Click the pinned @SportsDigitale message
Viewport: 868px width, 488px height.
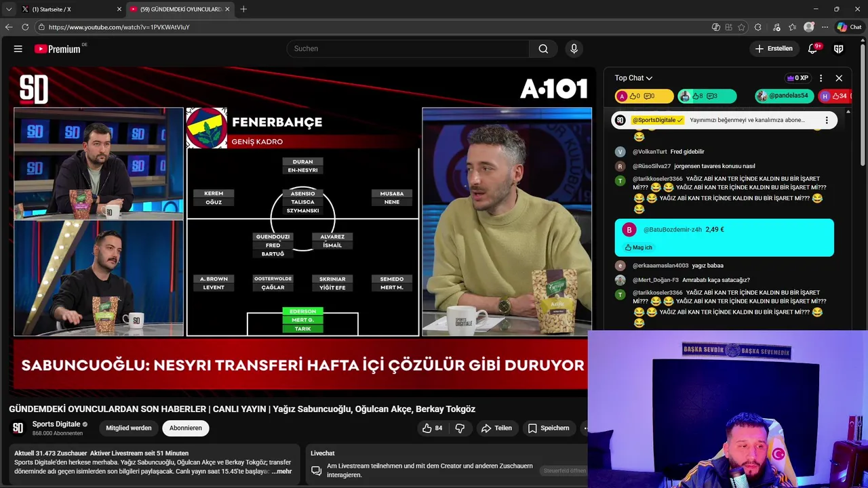click(x=724, y=120)
